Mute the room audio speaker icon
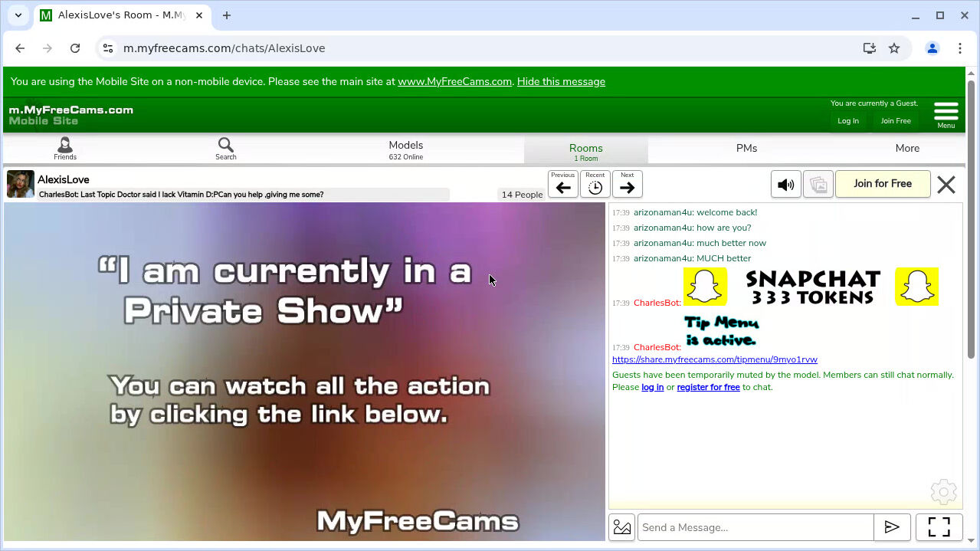980x551 pixels. pos(785,185)
